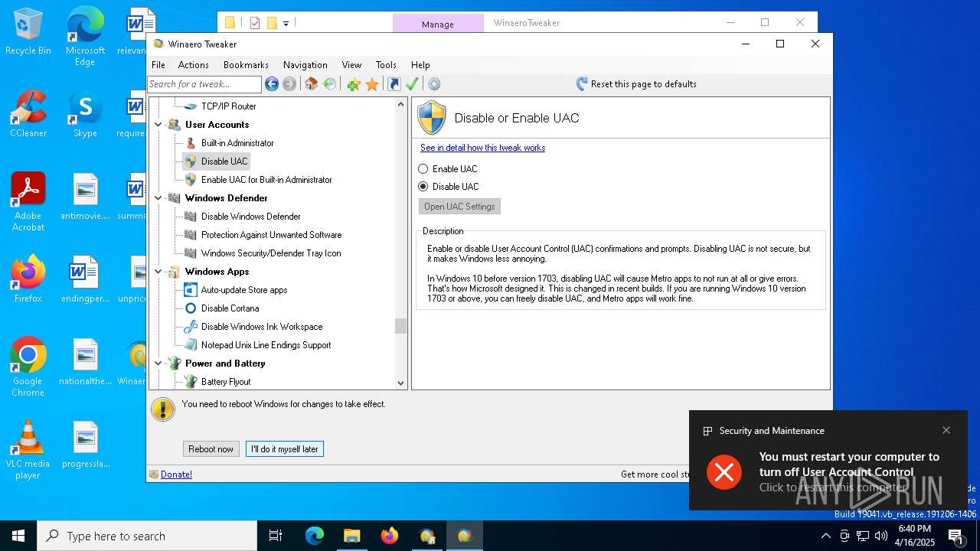Click the Task View taskbar icon
The width and height of the screenshot is (980, 551).
tap(276, 536)
